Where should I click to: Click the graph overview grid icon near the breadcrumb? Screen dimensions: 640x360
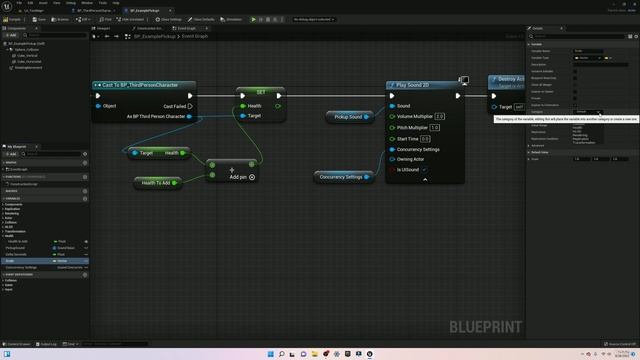(127, 36)
